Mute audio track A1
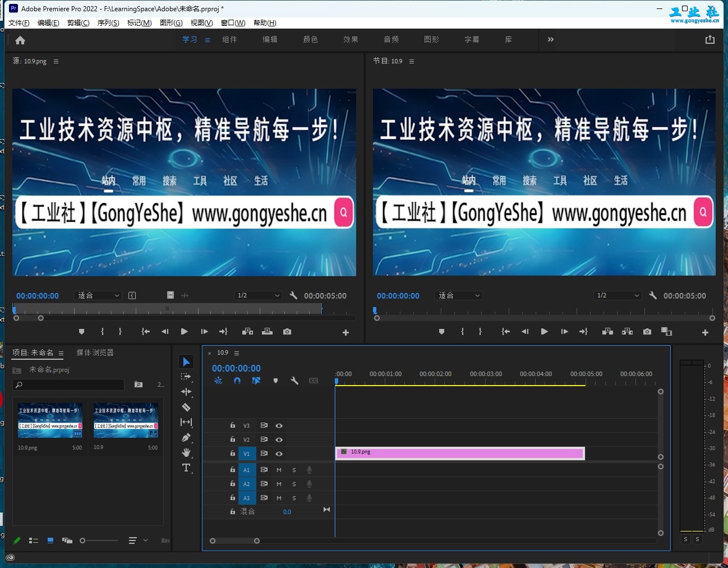This screenshot has height=568, width=728. pyautogui.click(x=279, y=470)
